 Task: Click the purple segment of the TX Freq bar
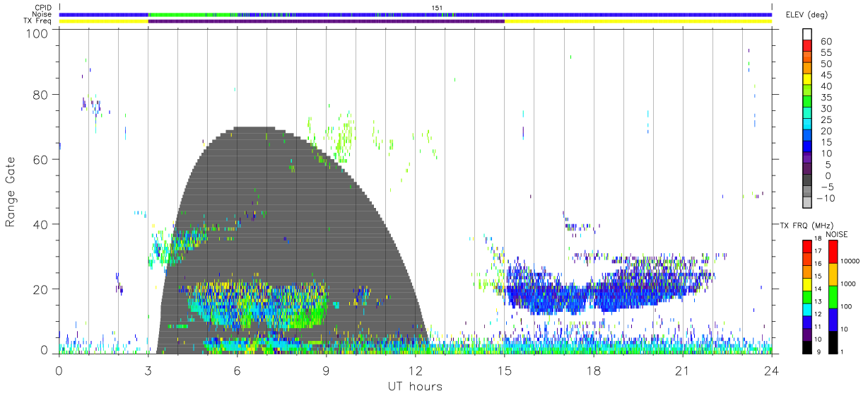point(326,21)
